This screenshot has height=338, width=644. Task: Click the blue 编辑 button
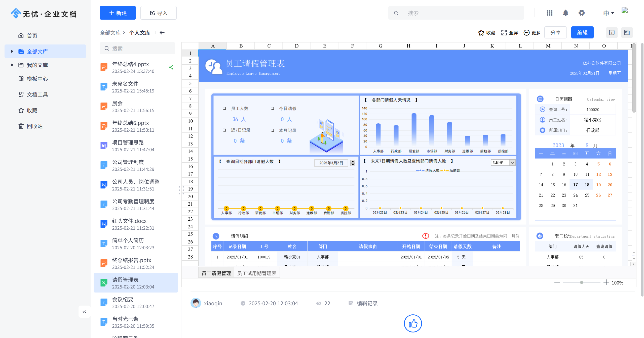tap(582, 33)
